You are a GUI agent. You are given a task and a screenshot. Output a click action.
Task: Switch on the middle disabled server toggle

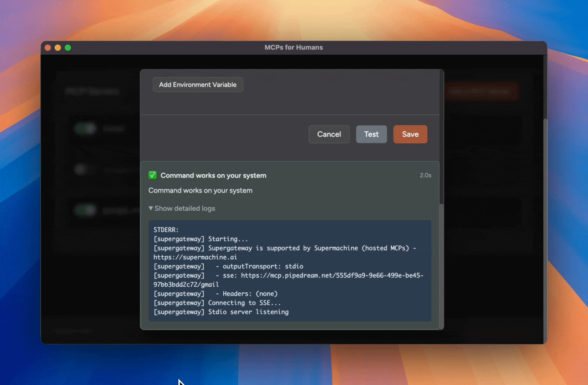[x=80, y=169]
